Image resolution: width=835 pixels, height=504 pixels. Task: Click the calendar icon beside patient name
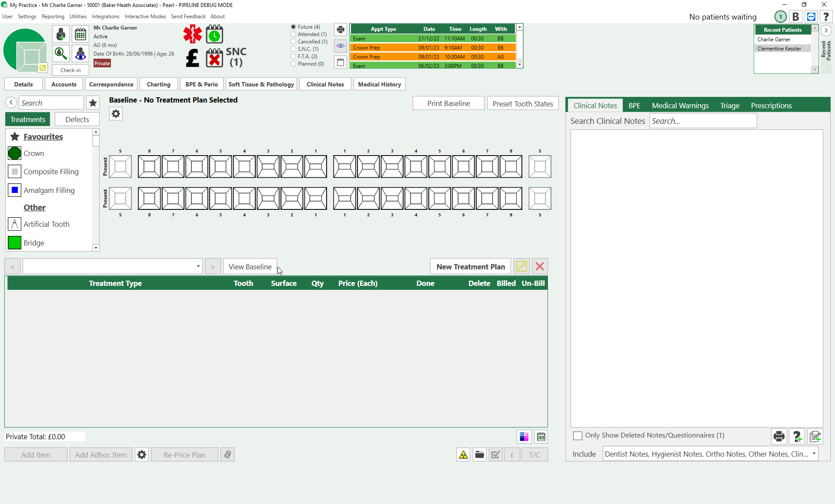pyautogui.click(x=80, y=34)
